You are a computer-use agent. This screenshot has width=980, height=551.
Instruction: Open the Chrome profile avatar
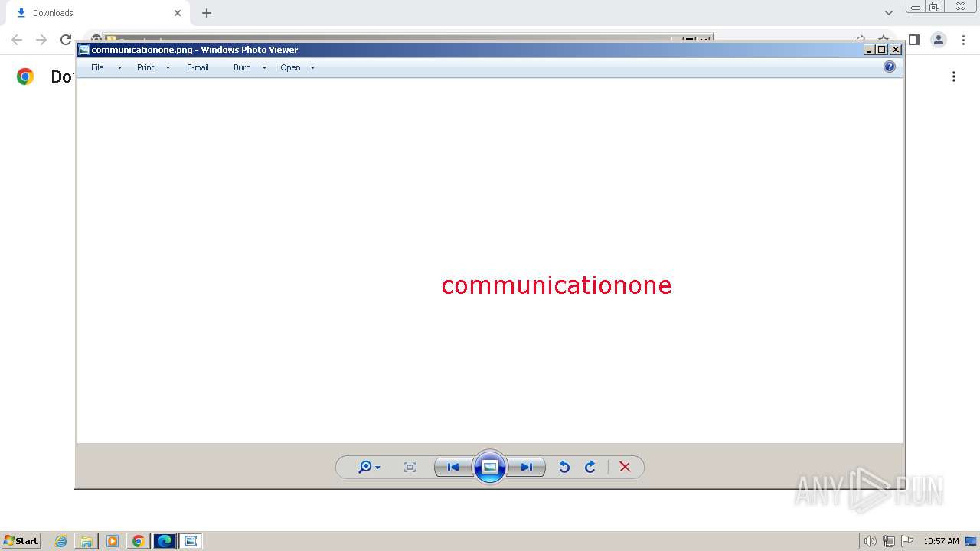939,40
